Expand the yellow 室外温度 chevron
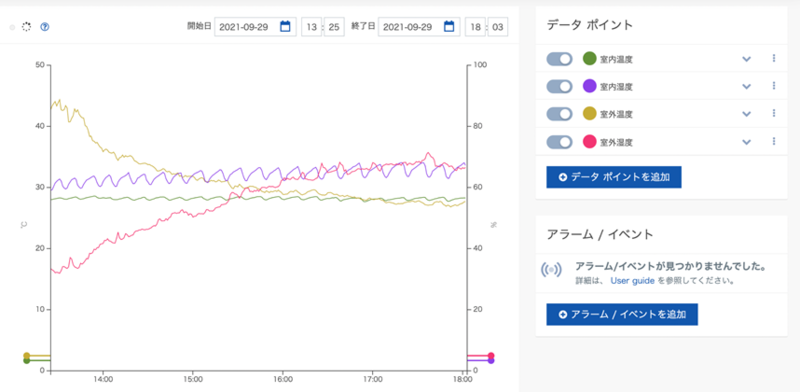Screen dimensions: 800x392 click(746, 114)
